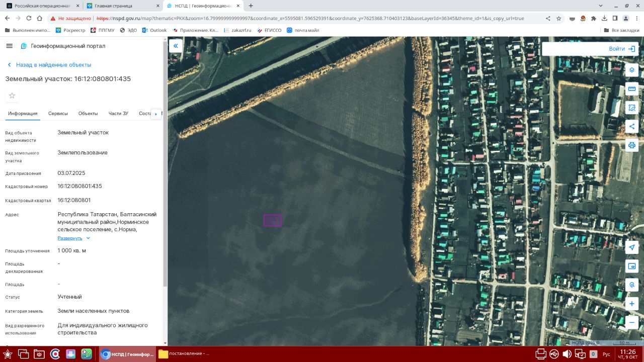644x362 pixels.
Task: Go to browser home page
Action: [x=40, y=18]
